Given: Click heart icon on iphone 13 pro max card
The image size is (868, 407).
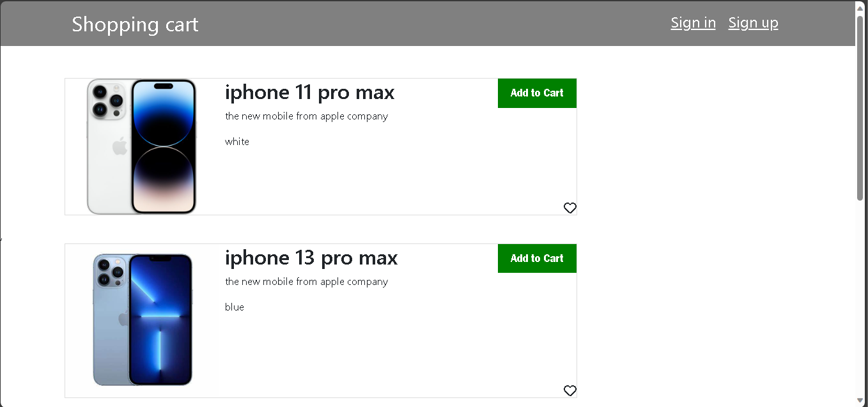Looking at the screenshot, I should point(570,390).
